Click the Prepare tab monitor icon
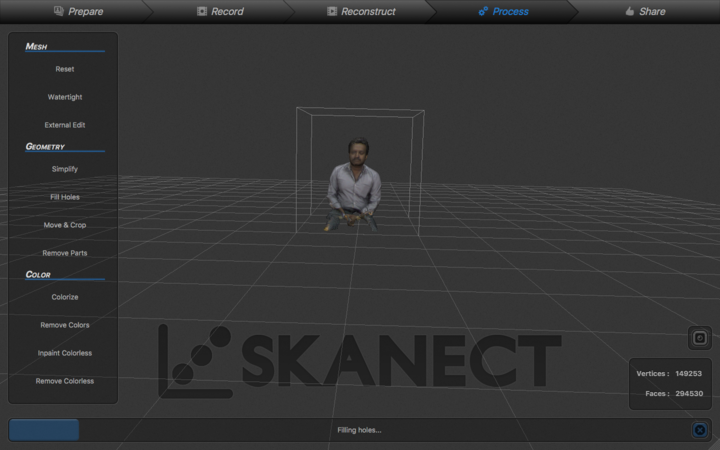720x450 pixels. (58, 11)
